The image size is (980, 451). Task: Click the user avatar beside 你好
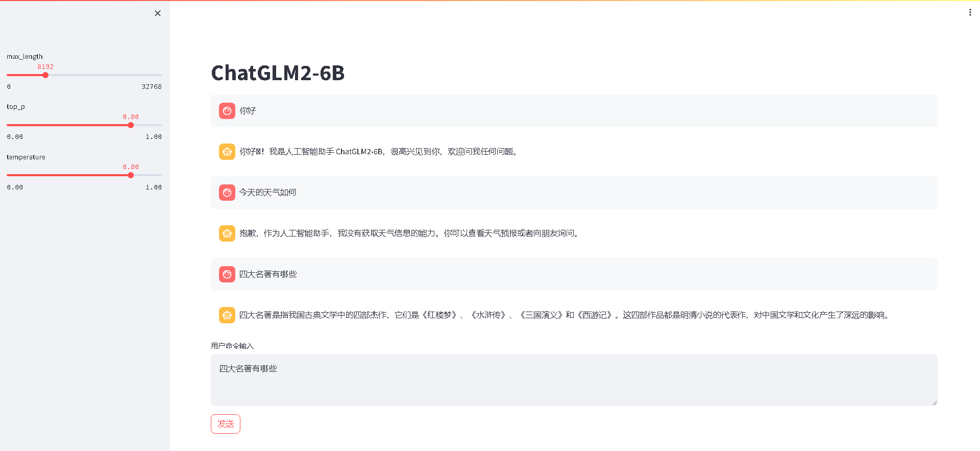[x=227, y=111]
